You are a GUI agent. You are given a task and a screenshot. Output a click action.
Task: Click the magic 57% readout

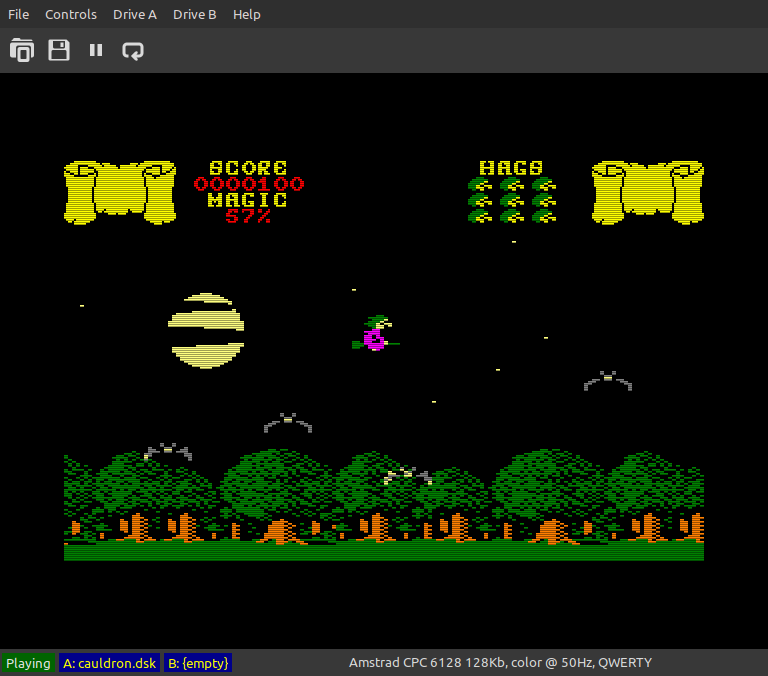click(x=248, y=216)
